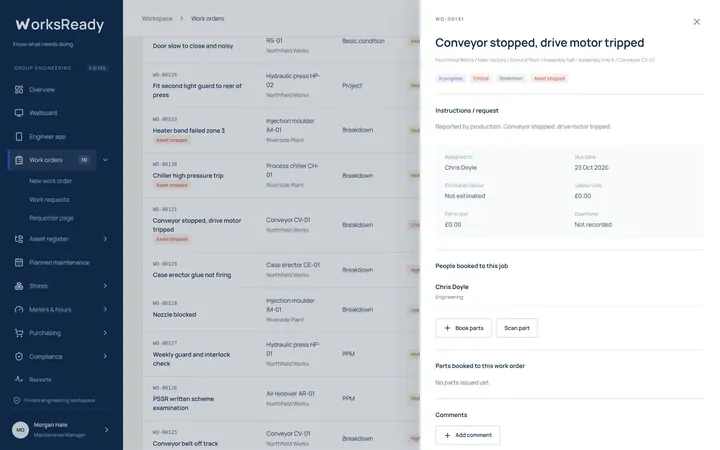Open work order Weekly guard and interlock check
The image size is (720, 450).
191,359
